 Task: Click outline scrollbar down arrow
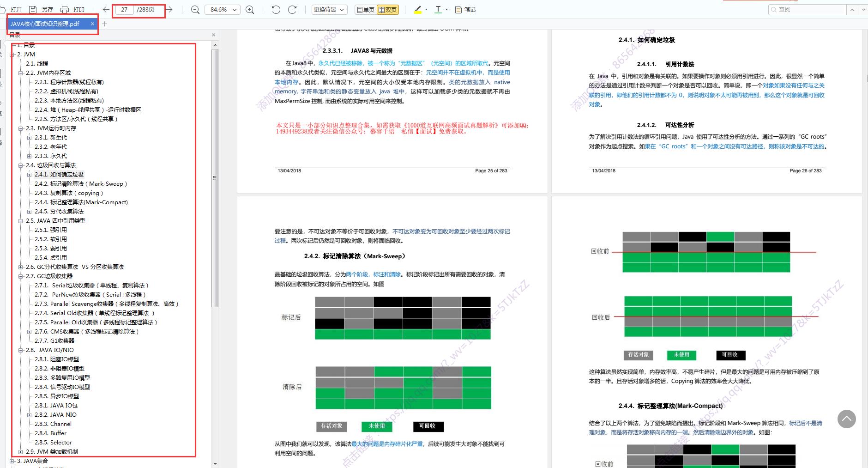click(215, 463)
